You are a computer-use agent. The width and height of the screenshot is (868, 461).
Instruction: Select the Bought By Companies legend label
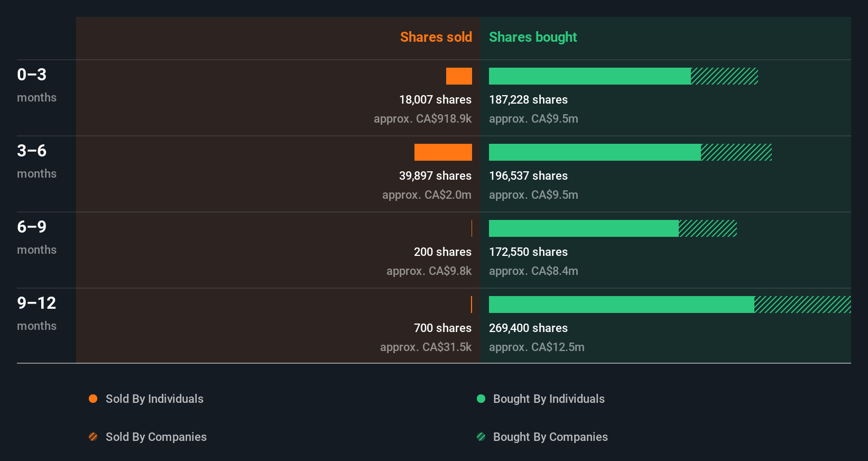tap(550, 437)
